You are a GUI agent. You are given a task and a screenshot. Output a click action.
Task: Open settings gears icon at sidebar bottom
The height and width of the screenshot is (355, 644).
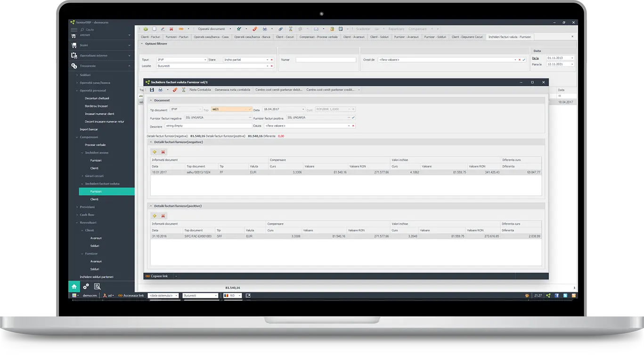pyautogui.click(x=86, y=286)
